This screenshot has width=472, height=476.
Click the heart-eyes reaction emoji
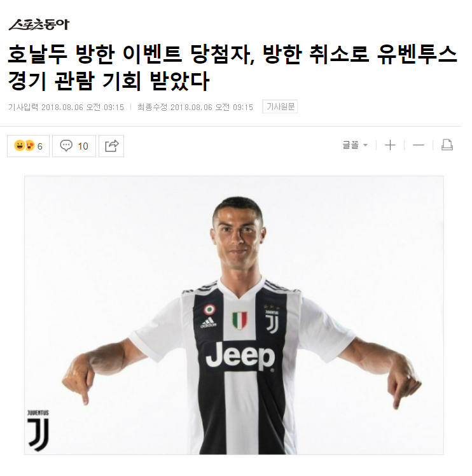pyautogui.click(x=30, y=146)
